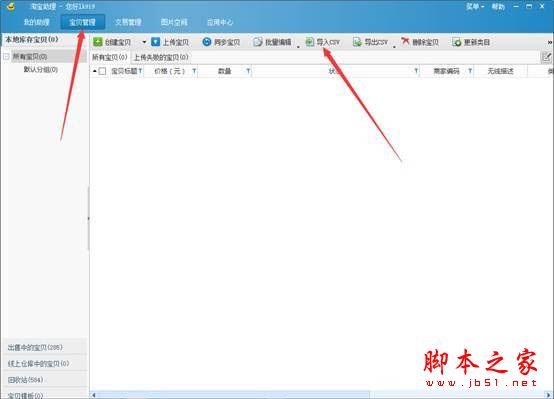Open dropdown arrow next to 批量编辑
The image size is (554, 399).
click(298, 47)
